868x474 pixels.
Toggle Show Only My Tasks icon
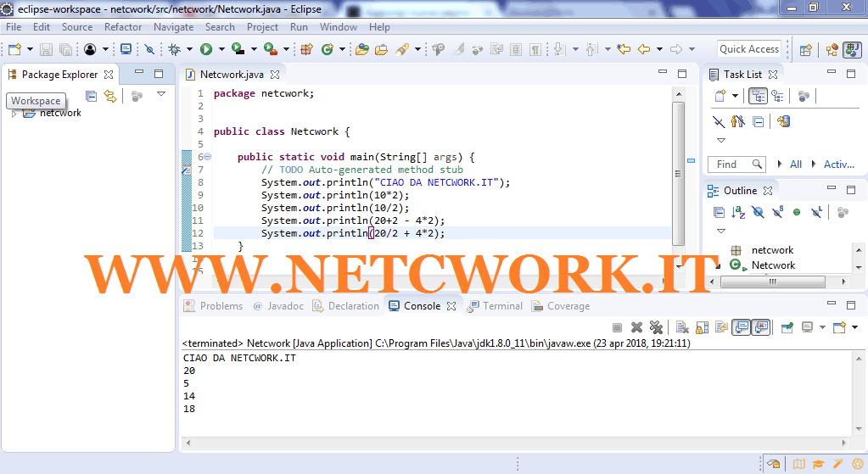(738, 121)
